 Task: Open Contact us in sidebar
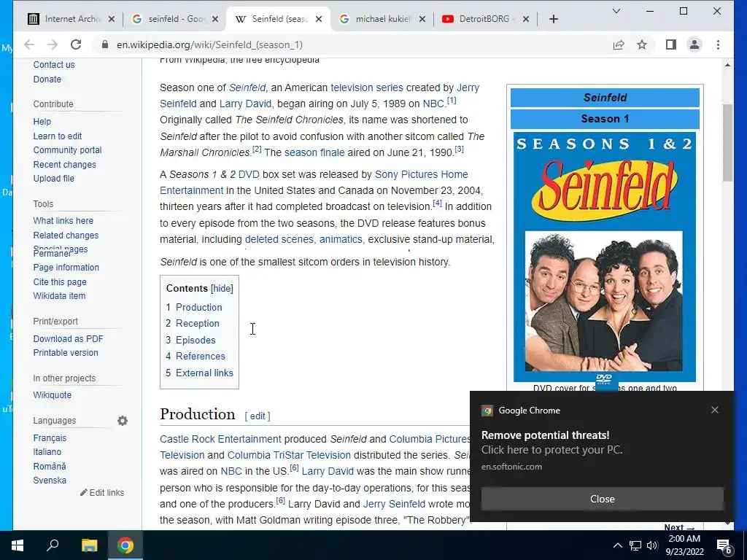tap(54, 65)
